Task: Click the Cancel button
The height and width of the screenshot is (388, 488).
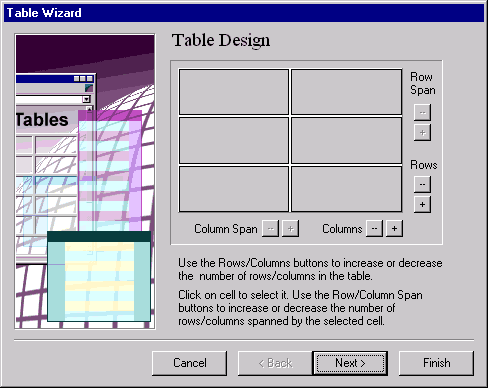Action: (190, 363)
